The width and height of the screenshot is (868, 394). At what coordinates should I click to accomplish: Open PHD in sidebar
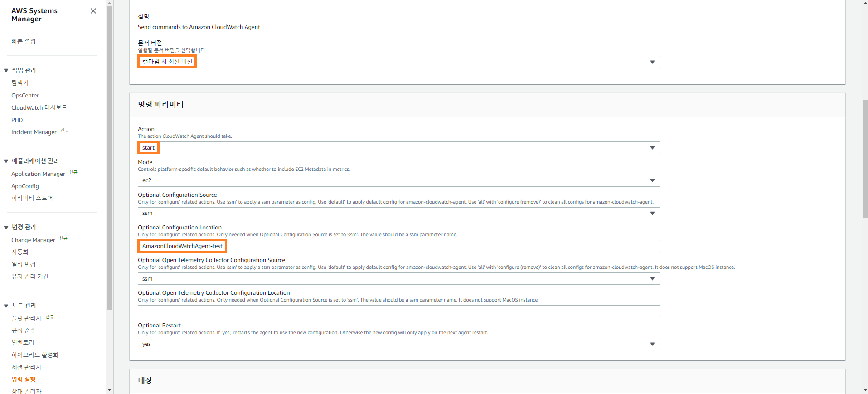tap(17, 120)
